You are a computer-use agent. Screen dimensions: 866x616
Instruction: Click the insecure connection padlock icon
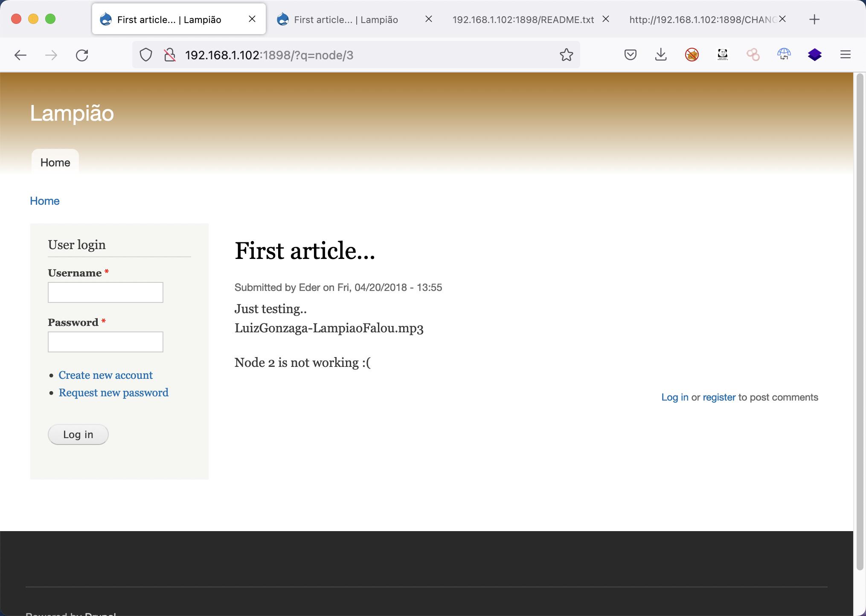pyautogui.click(x=170, y=55)
